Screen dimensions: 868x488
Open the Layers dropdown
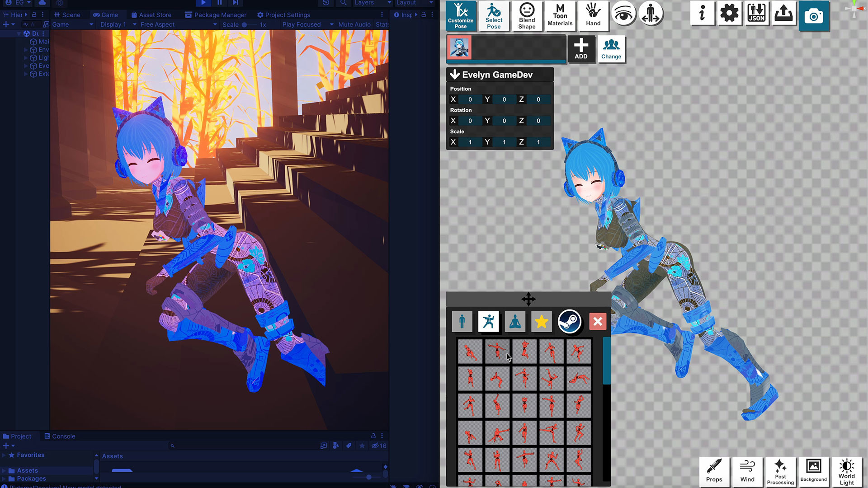[x=373, y=3]
